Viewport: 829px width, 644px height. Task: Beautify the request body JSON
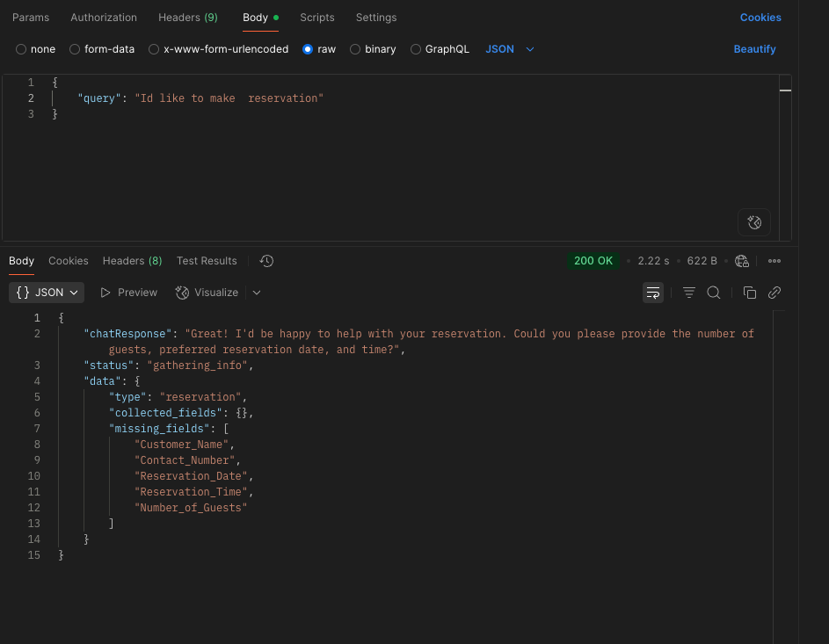pos(754,49)
